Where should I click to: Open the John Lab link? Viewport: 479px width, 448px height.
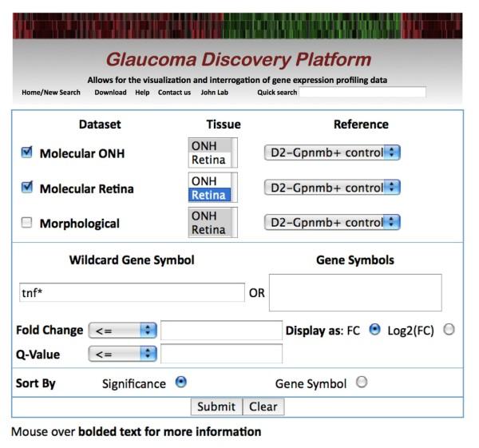pyautogui.click(x=213, y=93)
